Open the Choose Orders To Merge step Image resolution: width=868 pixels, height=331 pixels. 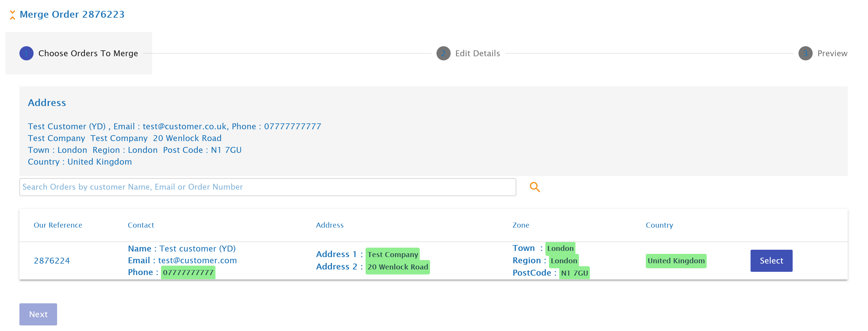[88, 53]
